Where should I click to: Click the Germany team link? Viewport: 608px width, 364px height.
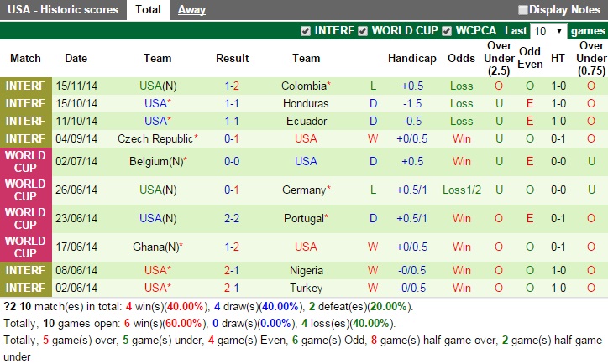point(304,190)
